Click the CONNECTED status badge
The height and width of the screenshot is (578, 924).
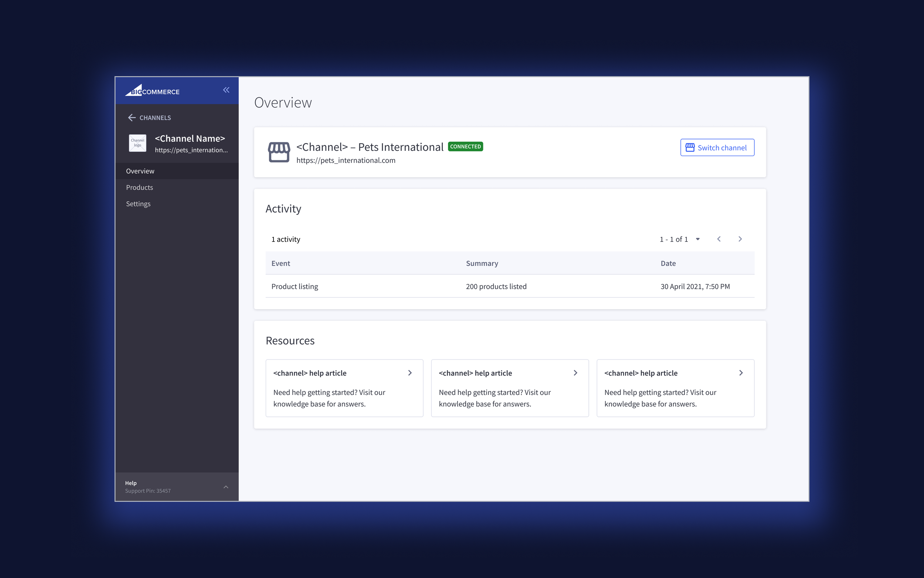[x=465, y=146]
